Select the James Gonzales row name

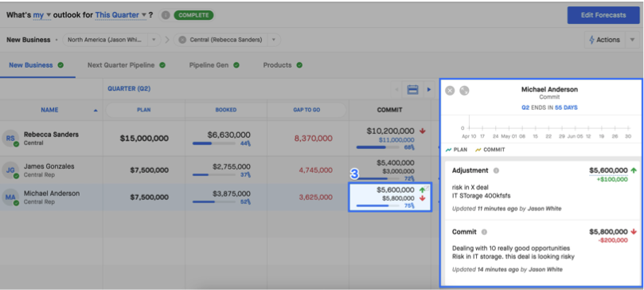49,167
